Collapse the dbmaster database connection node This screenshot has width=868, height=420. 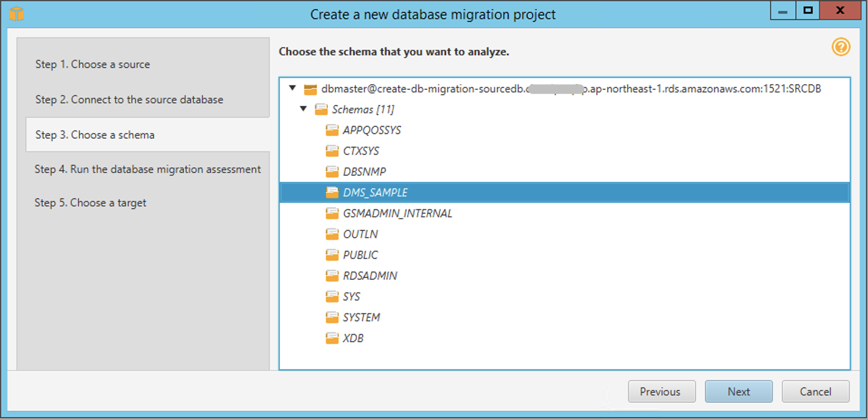click(x=292, y=88)
